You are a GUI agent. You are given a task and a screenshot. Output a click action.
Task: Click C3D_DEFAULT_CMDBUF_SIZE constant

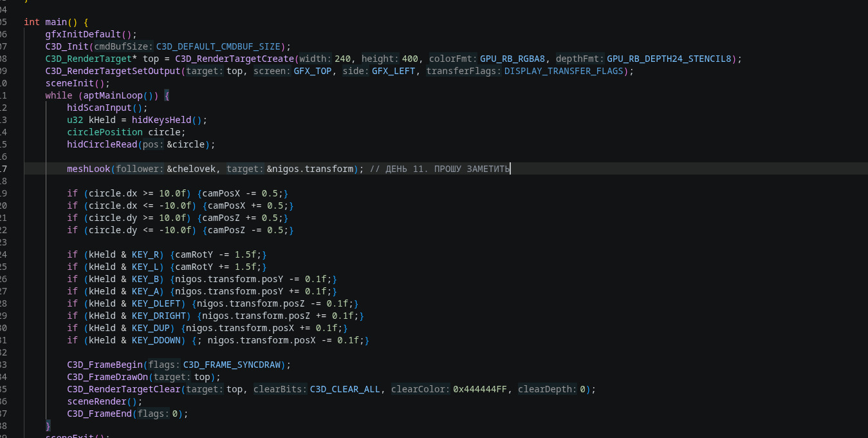tap(219, 46)
